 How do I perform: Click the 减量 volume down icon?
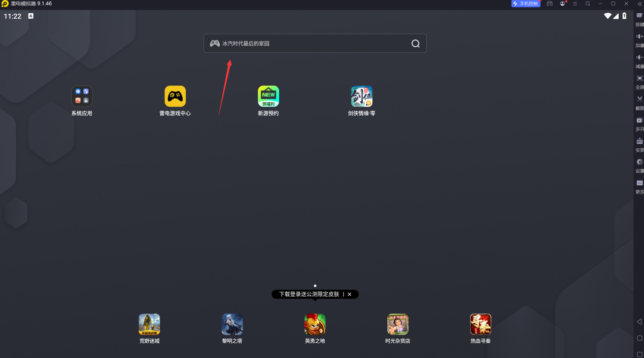[x=639, y=57]
